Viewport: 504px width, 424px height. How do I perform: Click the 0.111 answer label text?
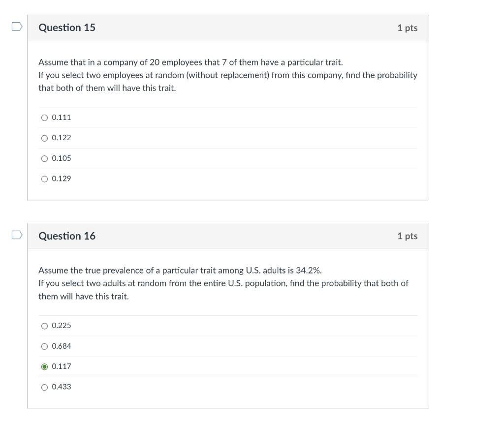(x=62, y=118)
